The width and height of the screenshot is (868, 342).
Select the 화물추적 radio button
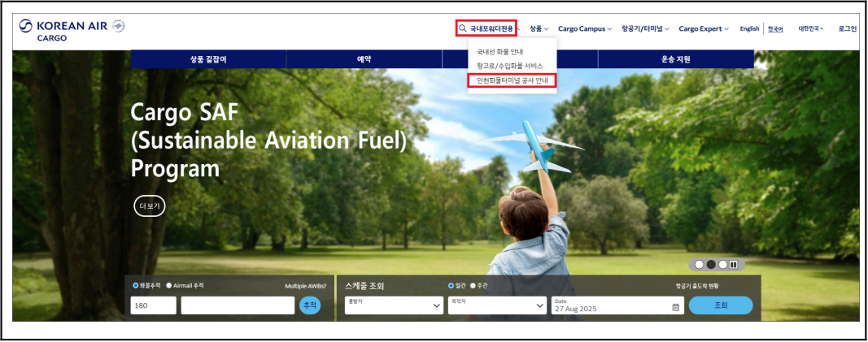(x=136, y=286)
